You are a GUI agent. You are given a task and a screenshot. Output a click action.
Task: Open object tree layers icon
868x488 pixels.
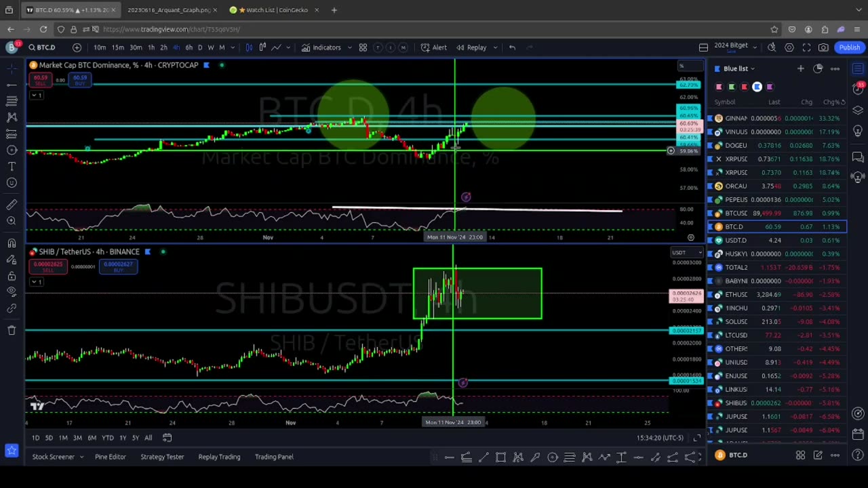(x=858, y=110)
